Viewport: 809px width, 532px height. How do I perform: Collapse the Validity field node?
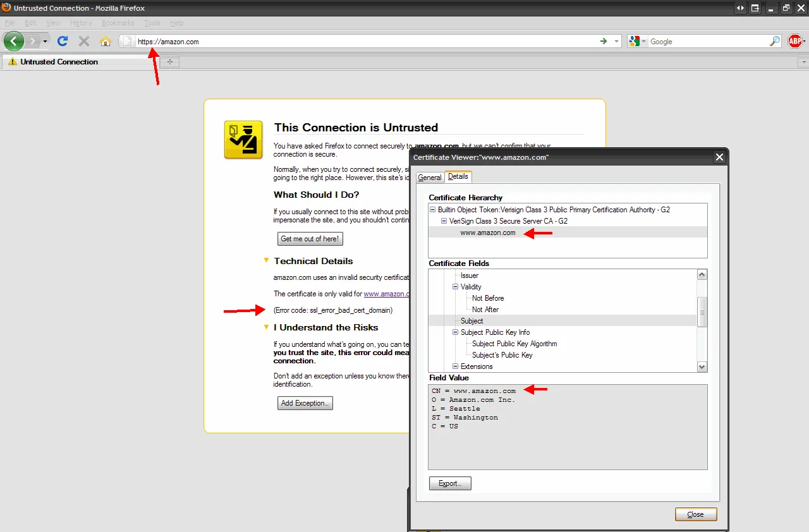(456, 287)
